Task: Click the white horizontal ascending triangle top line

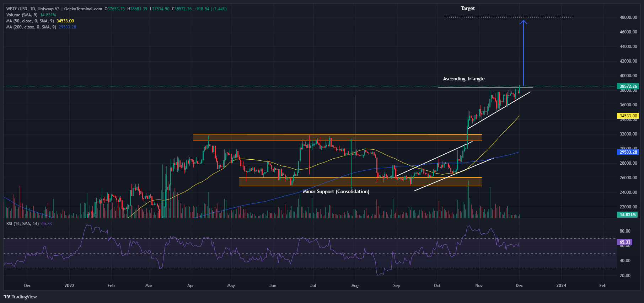Action: coord(485,87)
